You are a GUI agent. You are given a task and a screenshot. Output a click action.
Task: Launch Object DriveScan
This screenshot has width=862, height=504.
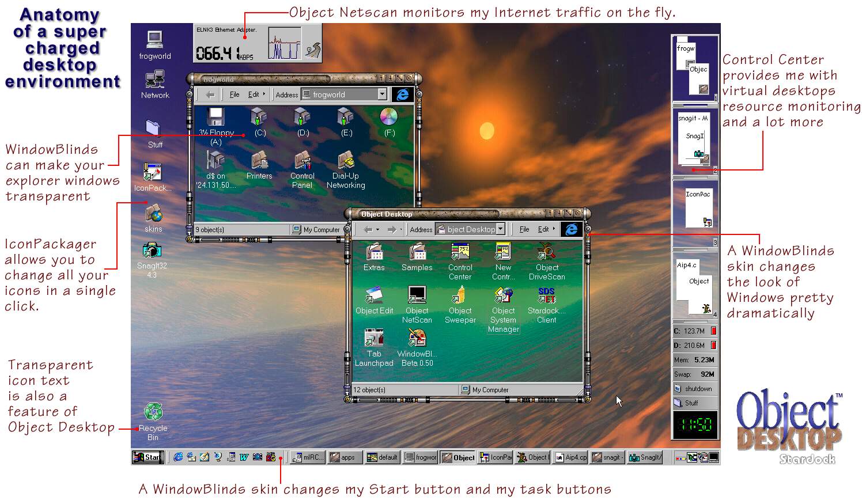[x=547, y=262]
